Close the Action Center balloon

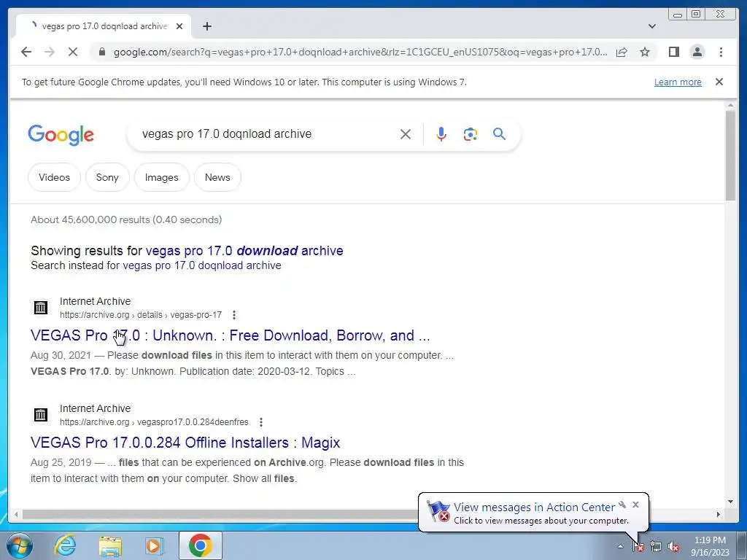pos(635,505)
